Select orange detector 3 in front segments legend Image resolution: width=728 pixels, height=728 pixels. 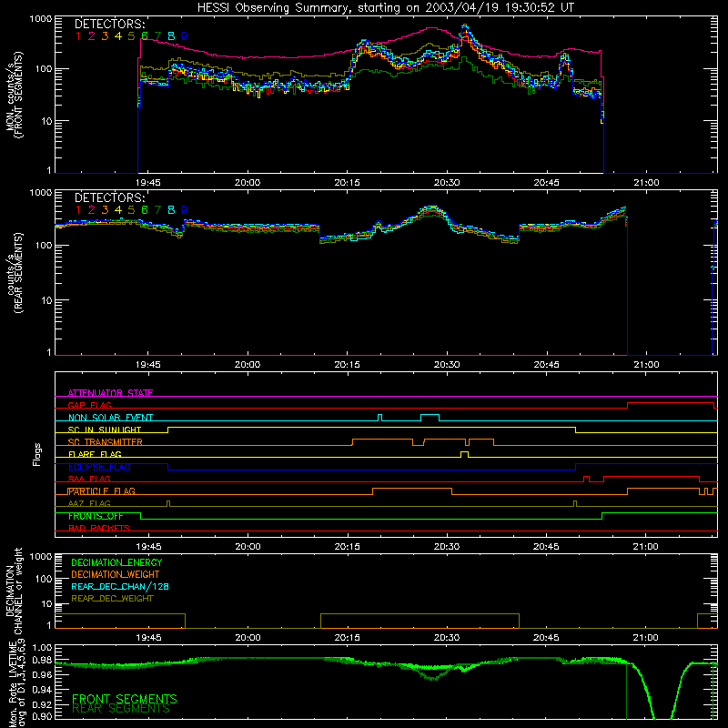coord(105,36)
